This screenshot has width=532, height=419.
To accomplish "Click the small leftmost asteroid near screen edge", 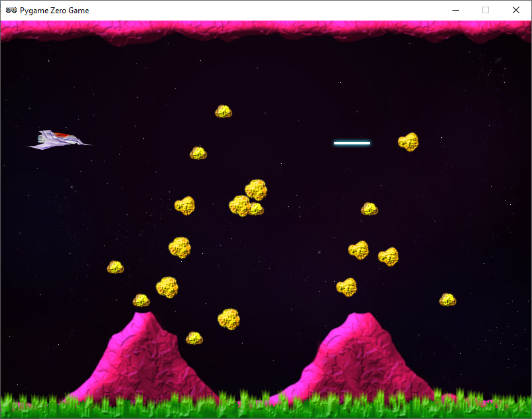I will pyautogui.click(x=116, y=267).
